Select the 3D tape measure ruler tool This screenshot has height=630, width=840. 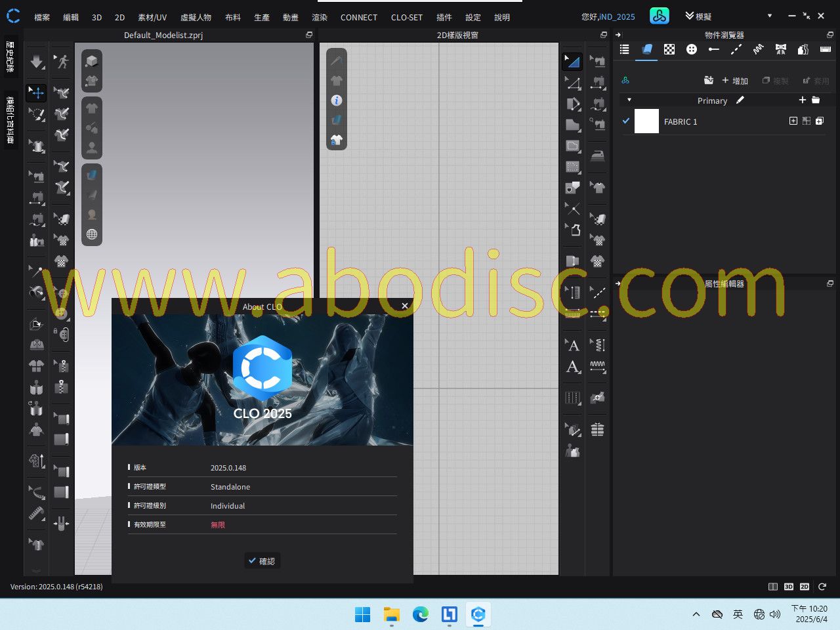37,513
